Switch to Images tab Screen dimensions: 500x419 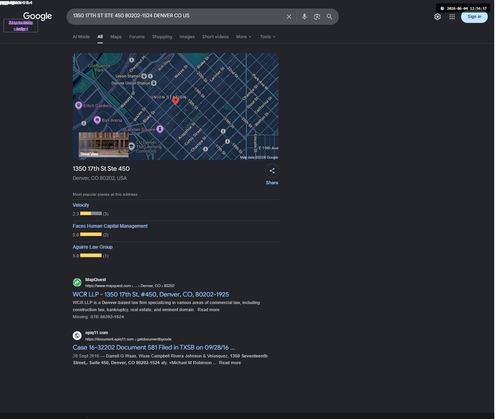[x=187, y=37]
